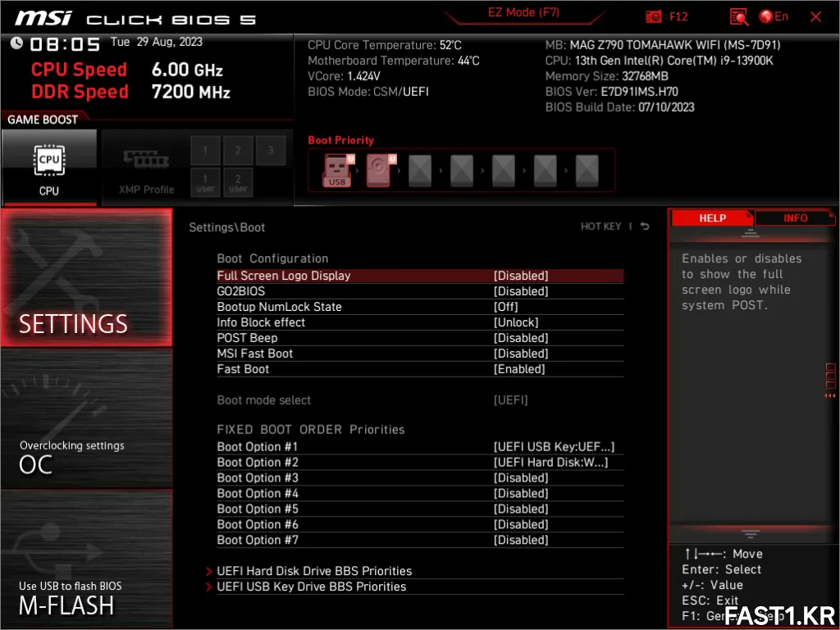Select XMP profile 3 button
Viewport: 840px width, 630px height.
tap(271, 150)
